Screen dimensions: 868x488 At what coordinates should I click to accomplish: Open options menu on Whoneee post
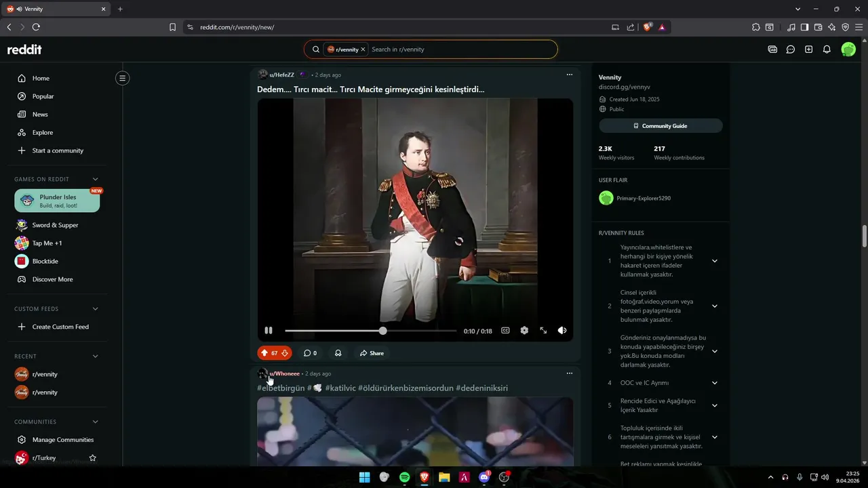coord(570,373)
